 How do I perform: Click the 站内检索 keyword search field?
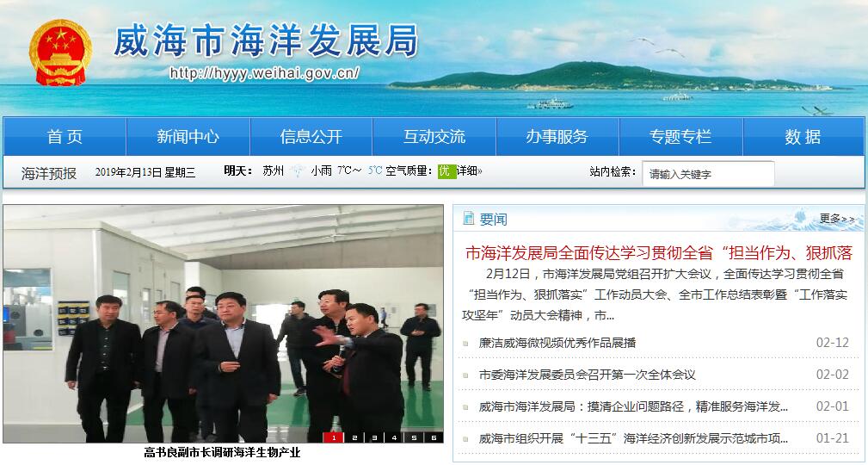pos(708,174)
